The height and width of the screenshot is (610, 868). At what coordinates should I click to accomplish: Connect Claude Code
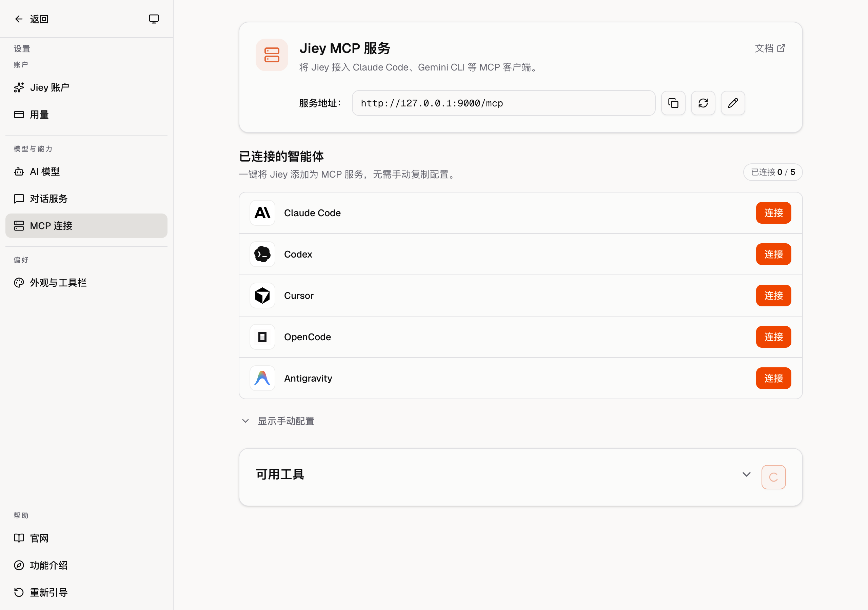tap(773, 213)
